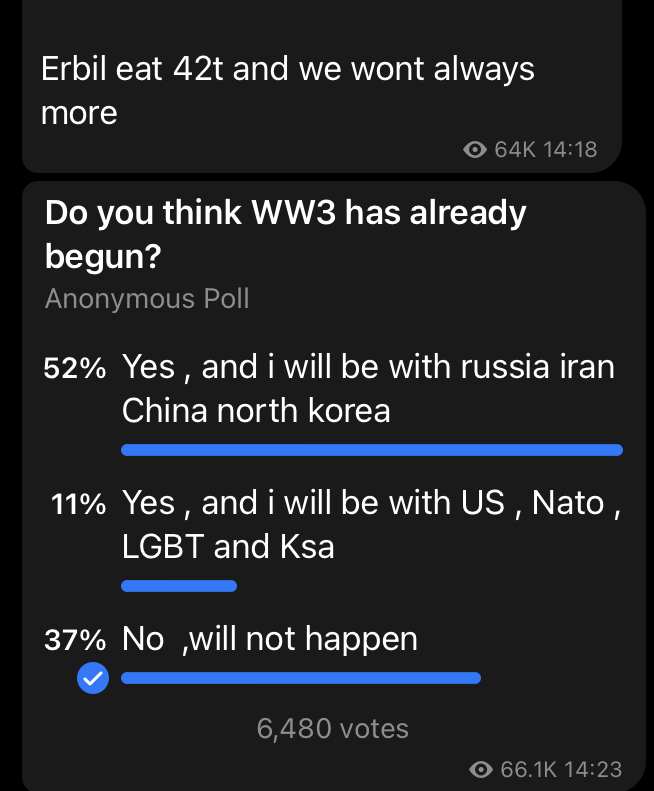This screenshot has height=791, width=654.
Task: Click the 64K view count
Action: (515, 150)
